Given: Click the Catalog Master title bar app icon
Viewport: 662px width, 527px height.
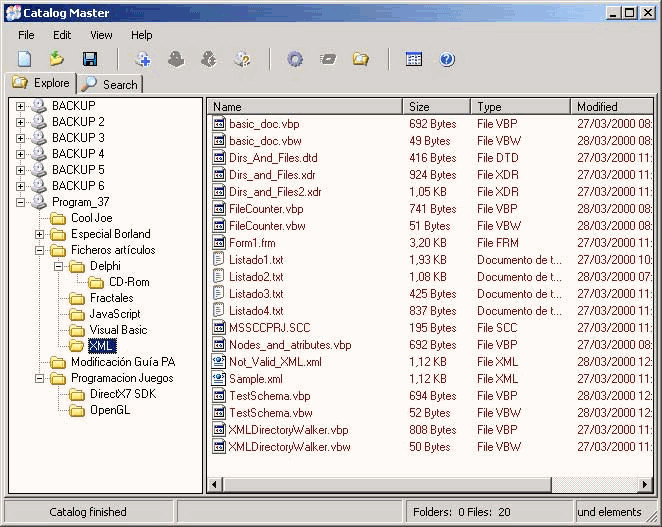Looking at the screenshot, I should [x=14, y=13].
